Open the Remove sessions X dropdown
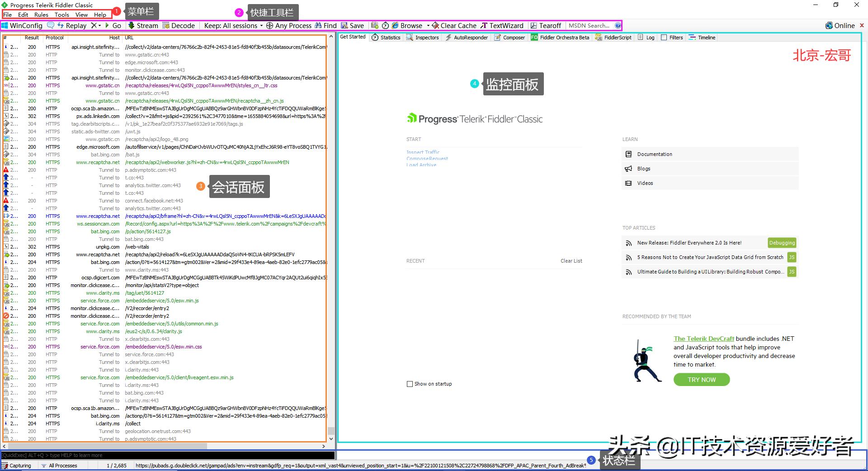The height and width of the screenshot is (471, 868). (x=96, y=26)
